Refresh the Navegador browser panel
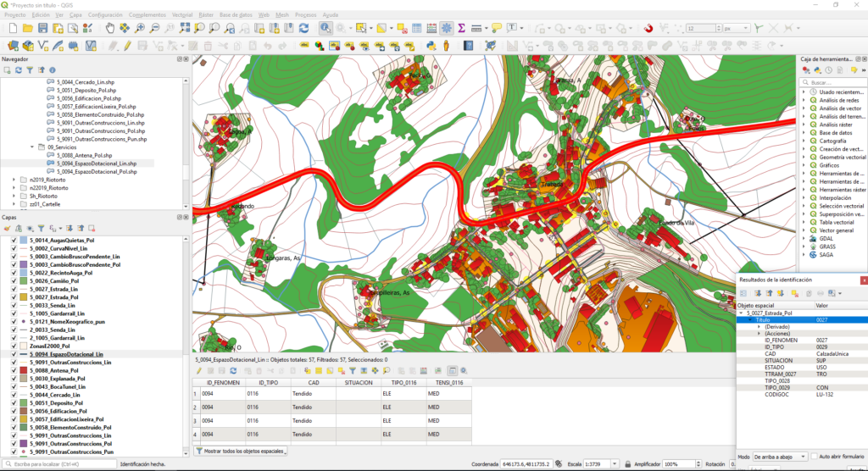The width and height of the screenshot is (868, 471). (19, 70)
